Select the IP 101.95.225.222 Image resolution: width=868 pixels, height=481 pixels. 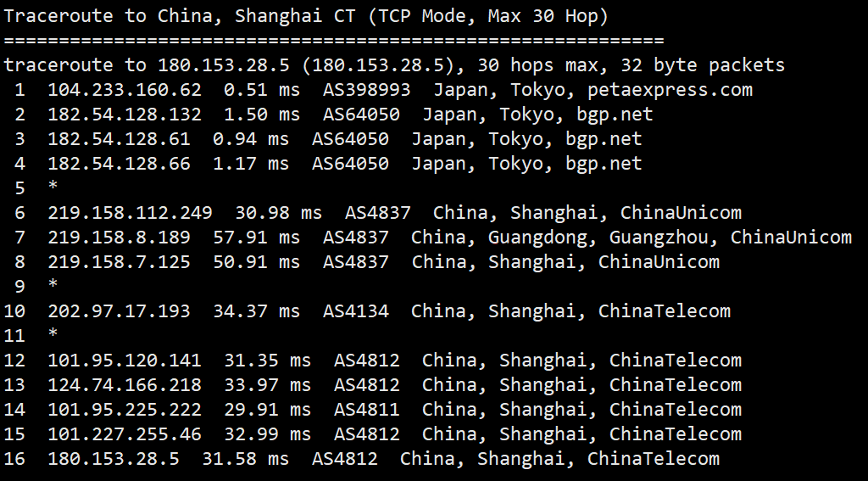pyautogui.click(x=125, y=409)
